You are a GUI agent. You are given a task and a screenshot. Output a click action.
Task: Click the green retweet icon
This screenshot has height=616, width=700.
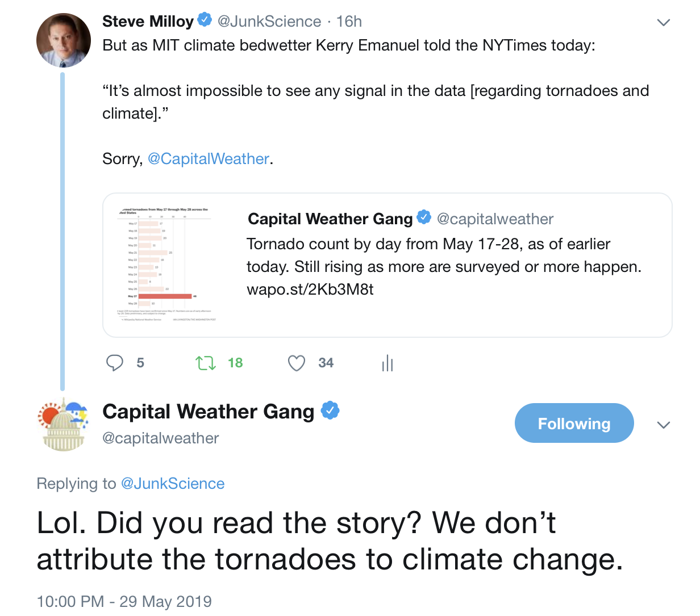206,363
